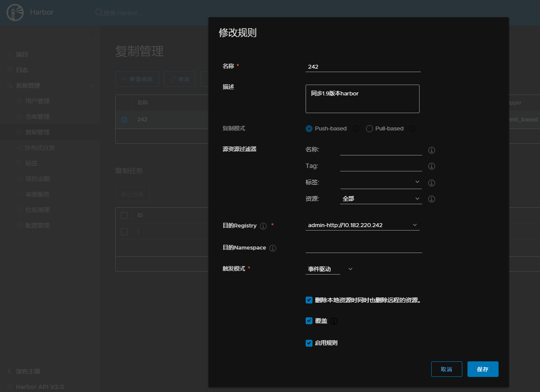Click info icon for Tag filter
This screenshot has height=392, width=540.
point(431,166)
